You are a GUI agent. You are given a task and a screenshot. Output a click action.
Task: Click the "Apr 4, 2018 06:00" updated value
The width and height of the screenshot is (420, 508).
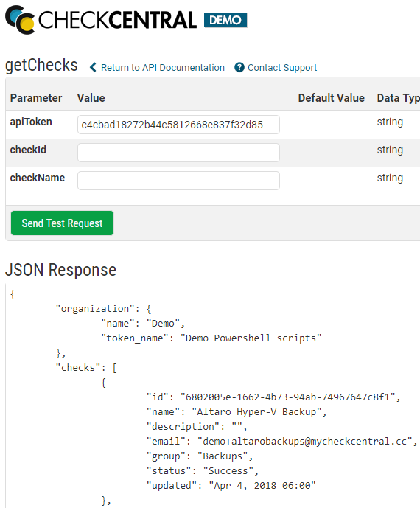coord(262,486)
